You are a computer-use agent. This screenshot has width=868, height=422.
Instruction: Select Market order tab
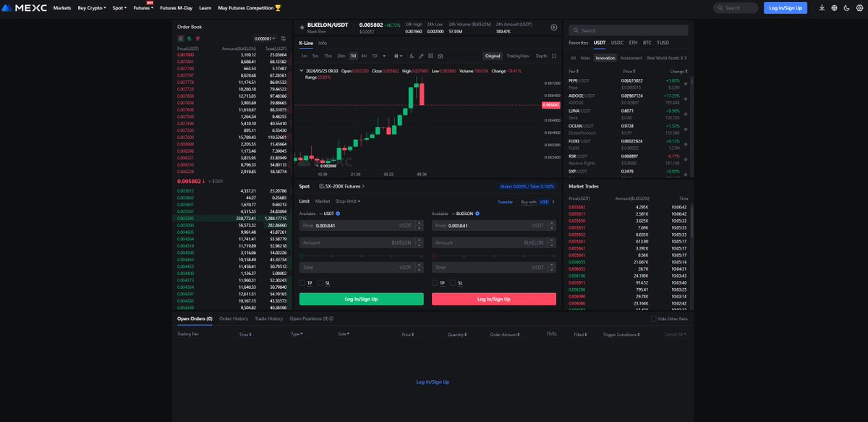(x=323, y=201)
